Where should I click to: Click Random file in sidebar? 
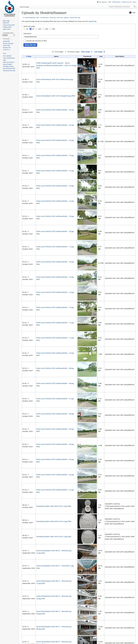point(7,48)
